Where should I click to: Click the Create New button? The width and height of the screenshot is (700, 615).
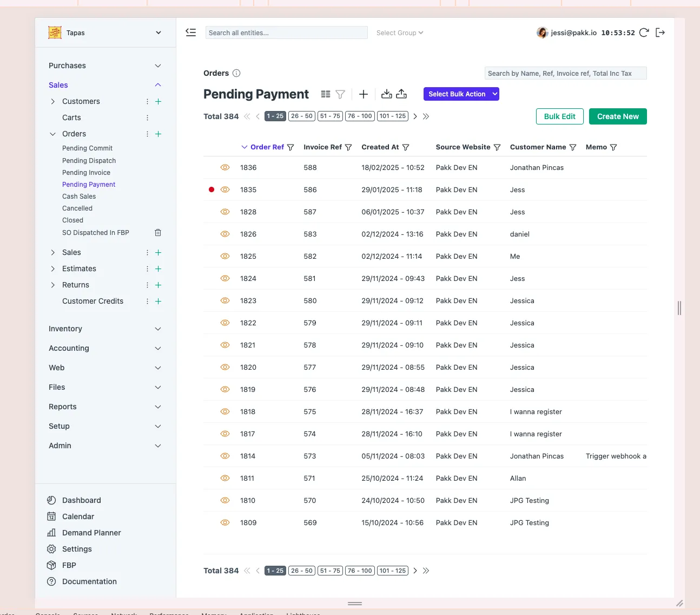618,116
